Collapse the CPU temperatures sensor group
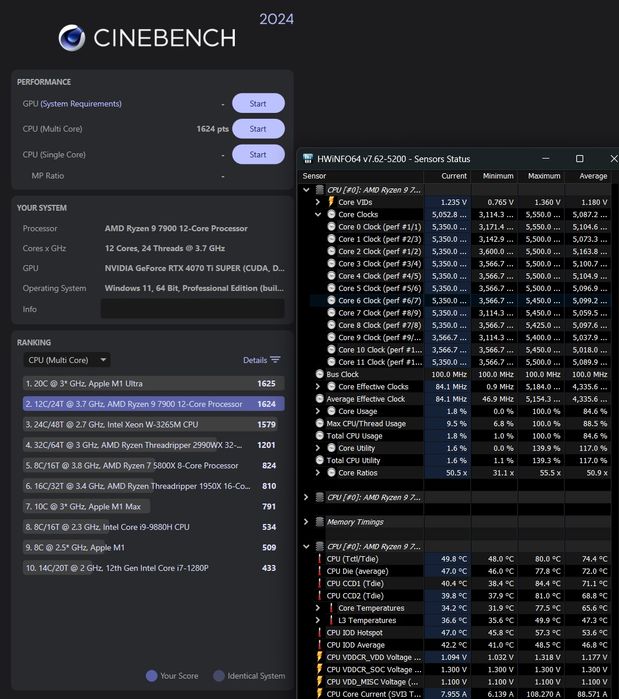Viewport: 619px width, 699px height. pyautogui.click(x=306, y=547)
